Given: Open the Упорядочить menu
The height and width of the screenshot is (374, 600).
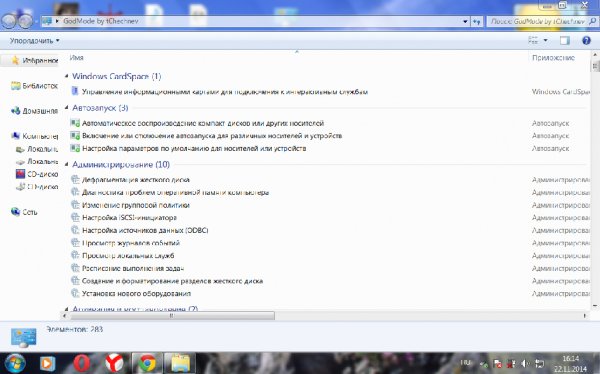Looking at the screenshot, I should pyautogui.click(x=34, y=40).
